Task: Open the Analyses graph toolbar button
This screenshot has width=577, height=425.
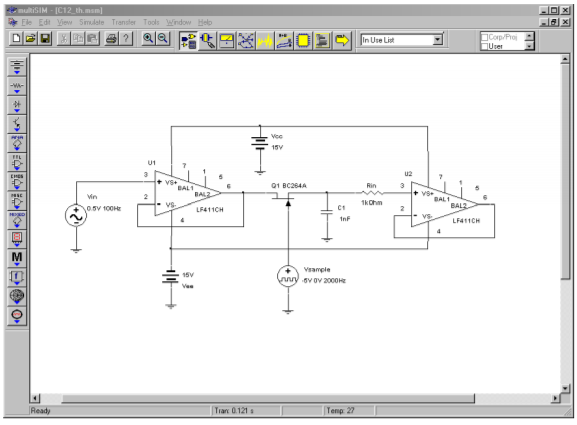Action: click(265, 40)
